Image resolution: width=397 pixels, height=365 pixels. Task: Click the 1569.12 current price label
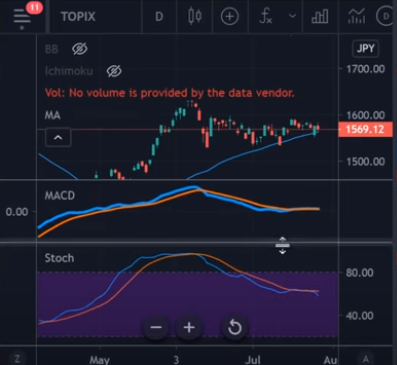(365, 129)
